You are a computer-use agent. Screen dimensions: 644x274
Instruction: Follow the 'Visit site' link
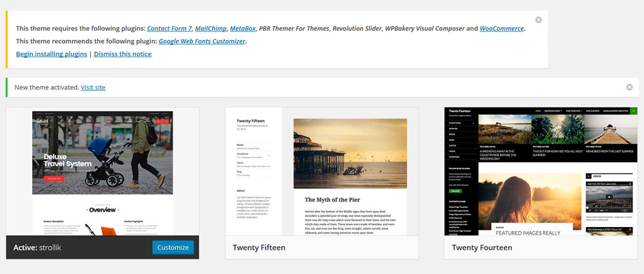point(93,87)
